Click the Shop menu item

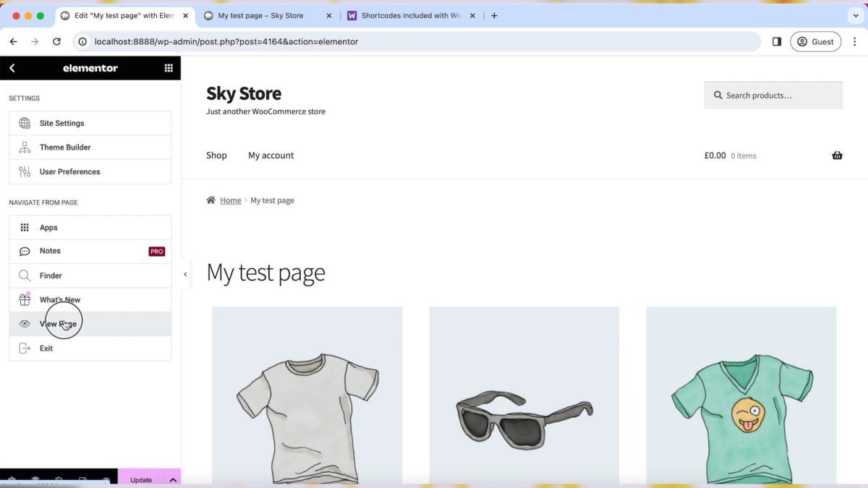coord(216,155)
